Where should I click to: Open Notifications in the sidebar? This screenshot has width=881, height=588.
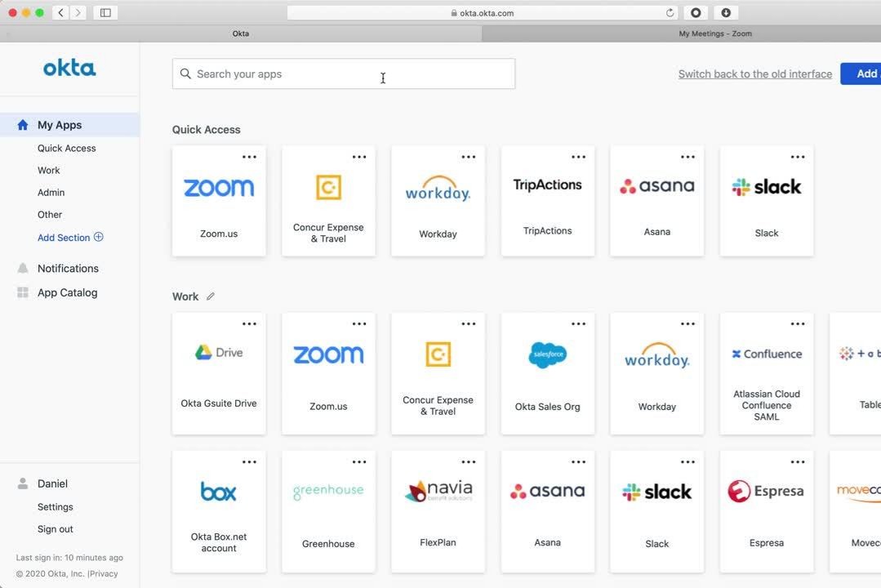tap(68, 268)
